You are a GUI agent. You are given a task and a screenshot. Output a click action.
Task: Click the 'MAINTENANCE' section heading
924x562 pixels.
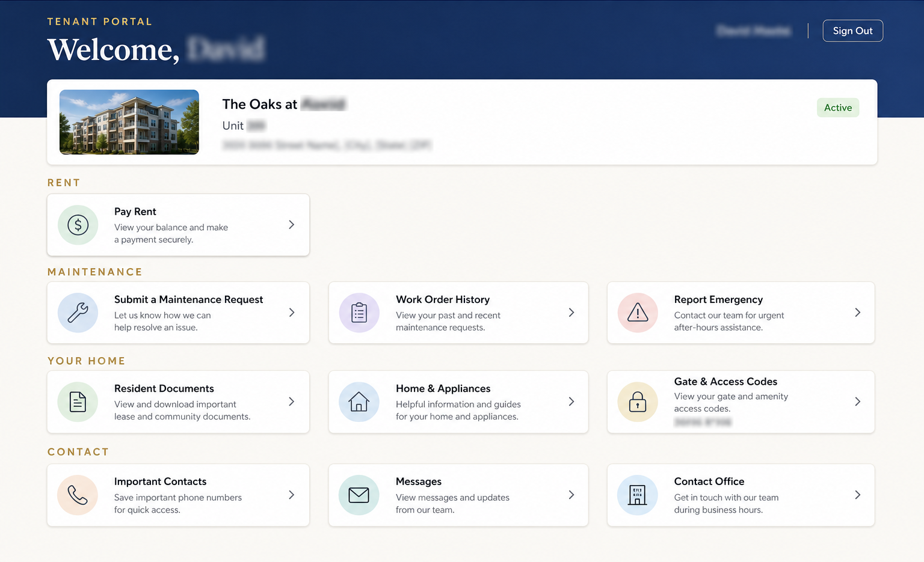(95, 272)
